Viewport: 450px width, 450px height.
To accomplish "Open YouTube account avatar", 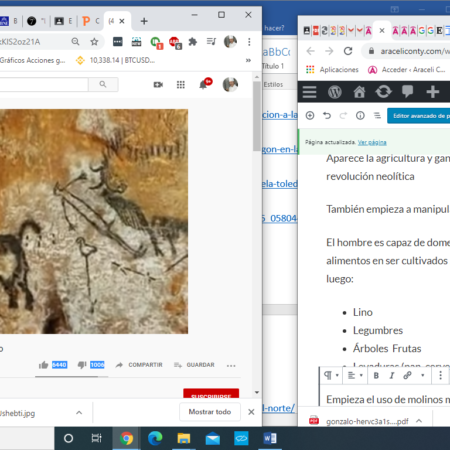I will point(230,84).
